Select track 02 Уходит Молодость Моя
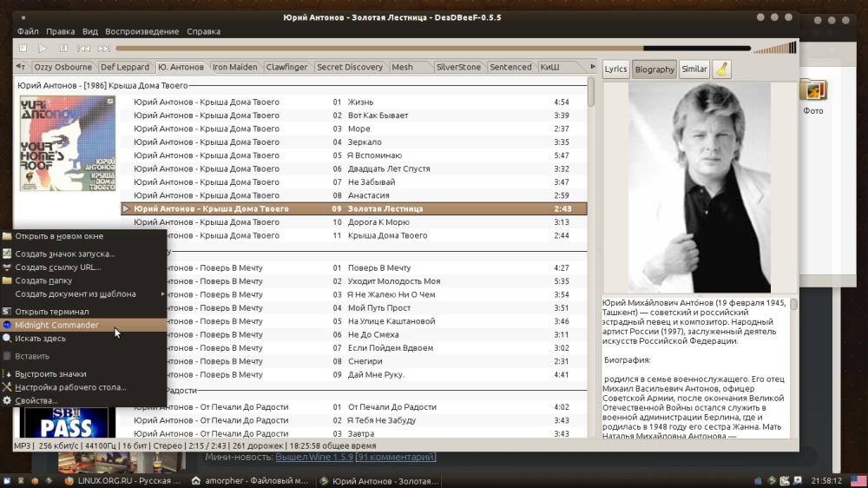 [377, 280]
